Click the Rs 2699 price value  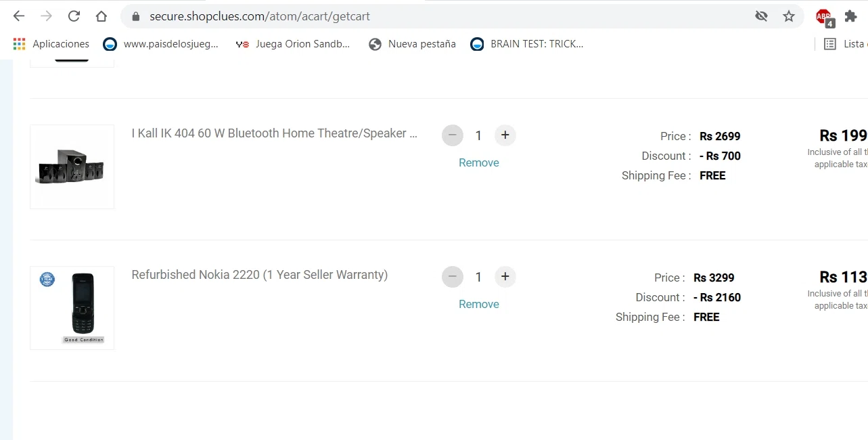[720, 136]
